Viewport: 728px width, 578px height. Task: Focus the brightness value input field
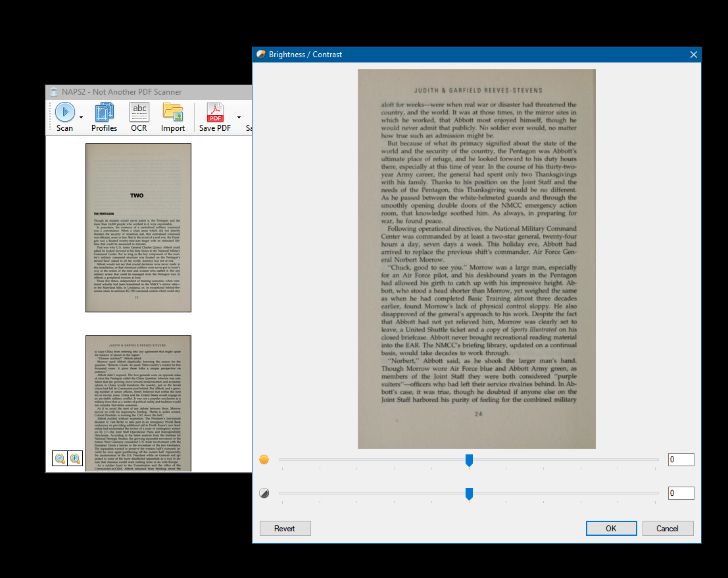[681, 460]
